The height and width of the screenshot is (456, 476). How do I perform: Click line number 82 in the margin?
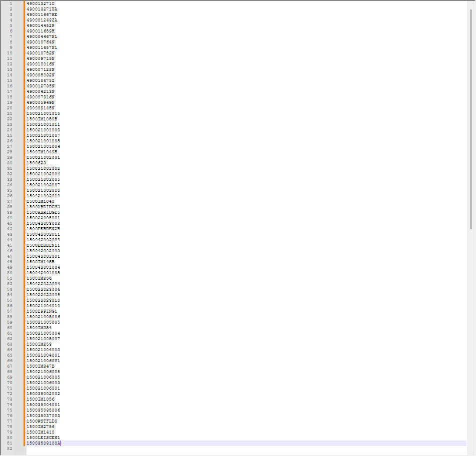(x=11, y=449)
